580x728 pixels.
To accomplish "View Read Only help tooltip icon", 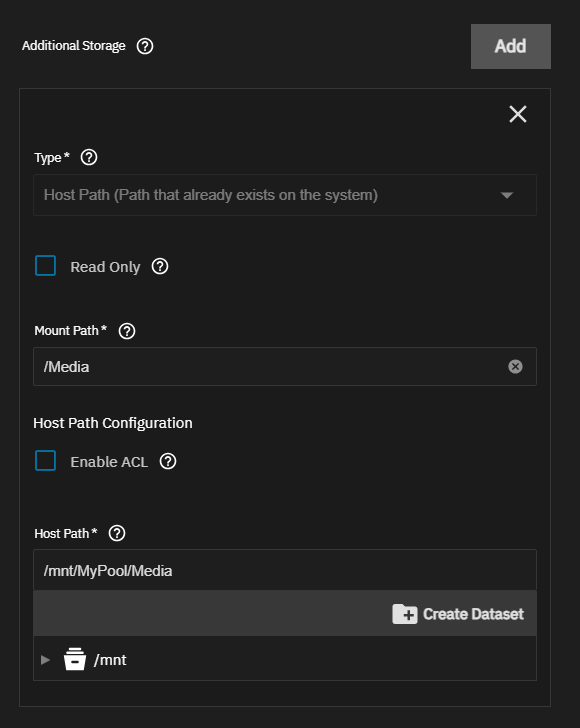I will coord(160,266).
